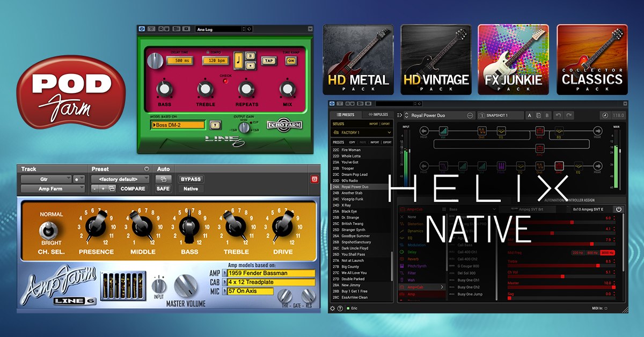Select the Filt block in Helix signal flow
Screen dimensions: 644x337
coord(443,166)
